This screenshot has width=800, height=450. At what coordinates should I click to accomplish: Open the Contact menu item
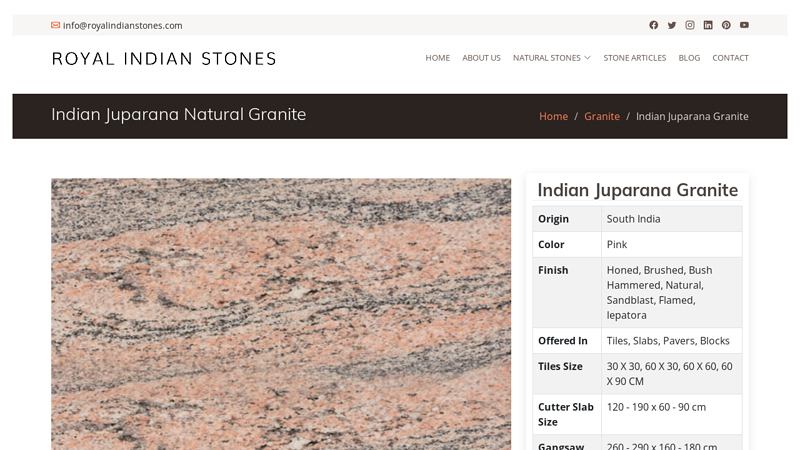tap(730, 58)
